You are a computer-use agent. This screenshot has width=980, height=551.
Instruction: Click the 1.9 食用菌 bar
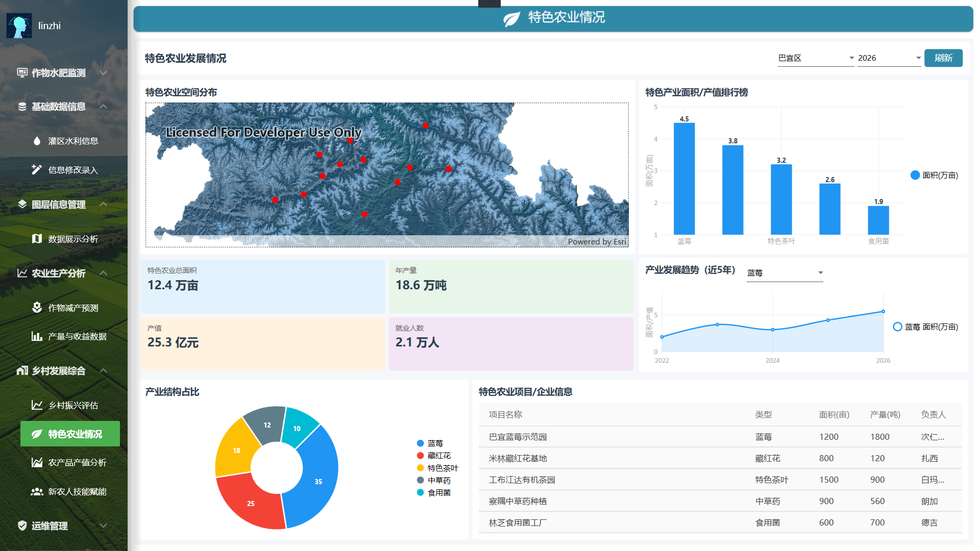[x=878, y=220]
